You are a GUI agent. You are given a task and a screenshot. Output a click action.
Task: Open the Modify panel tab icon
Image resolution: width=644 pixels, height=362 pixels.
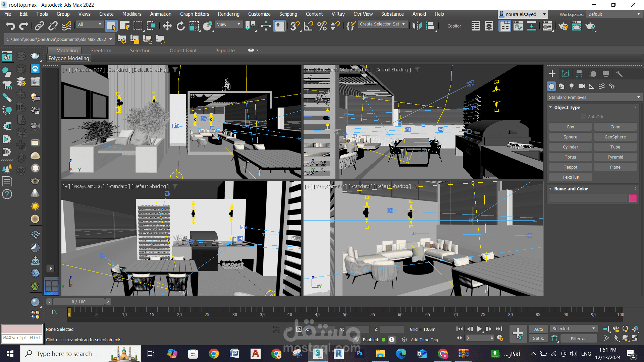coord(566,74)
